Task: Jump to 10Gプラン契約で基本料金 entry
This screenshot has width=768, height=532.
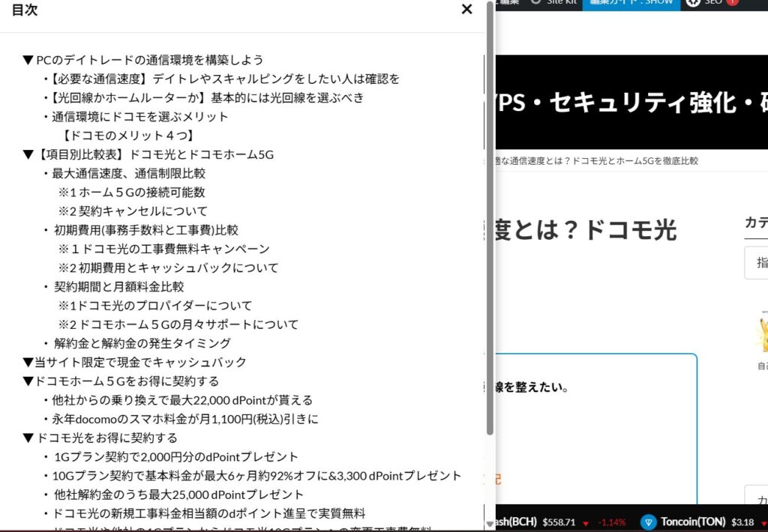Action: tap(256, 477)
